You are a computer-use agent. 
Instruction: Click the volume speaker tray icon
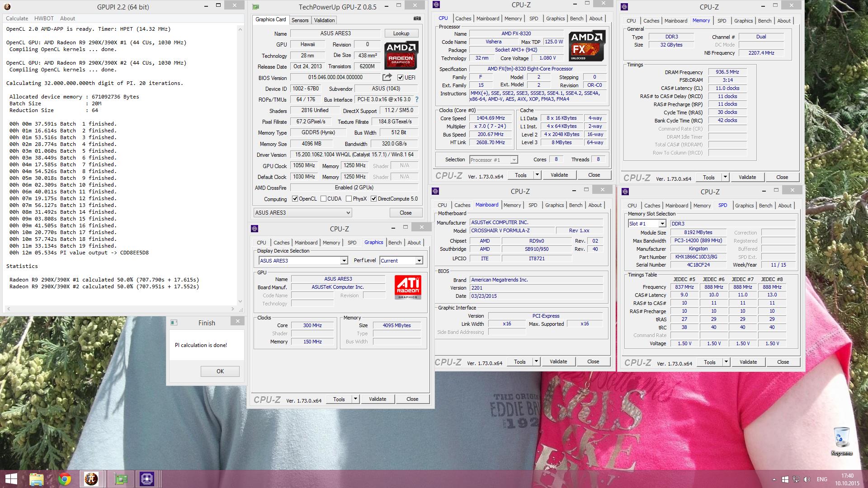[807, 479]
